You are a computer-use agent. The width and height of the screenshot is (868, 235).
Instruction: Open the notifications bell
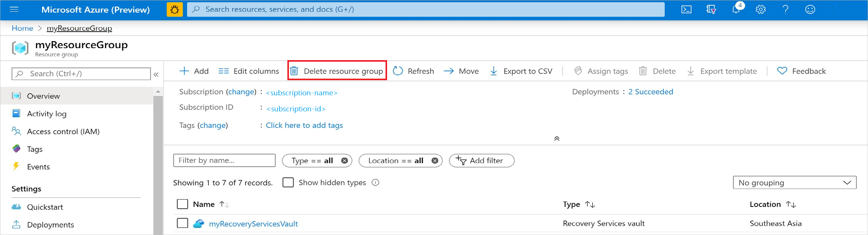736,9
